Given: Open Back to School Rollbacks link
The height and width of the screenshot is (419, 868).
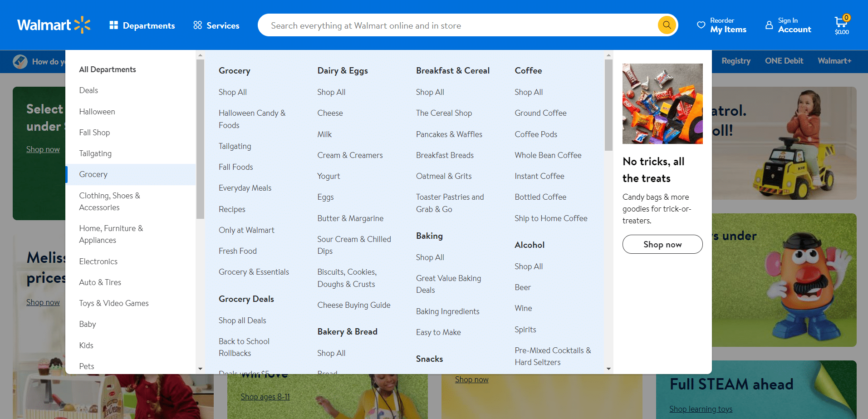Looking at the screenshot, I should [x=244, y=347].
